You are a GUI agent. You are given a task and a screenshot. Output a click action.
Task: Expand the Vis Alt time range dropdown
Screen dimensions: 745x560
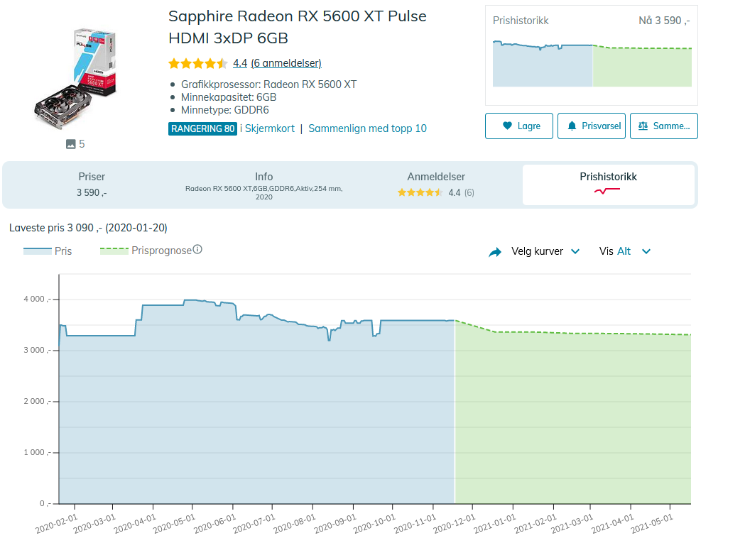624,251
